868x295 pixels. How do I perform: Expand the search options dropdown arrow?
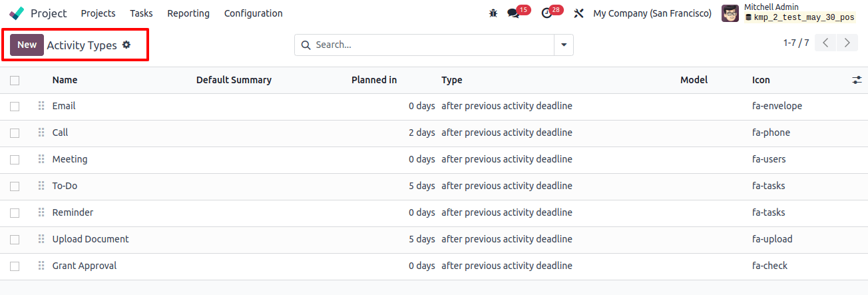564,45
